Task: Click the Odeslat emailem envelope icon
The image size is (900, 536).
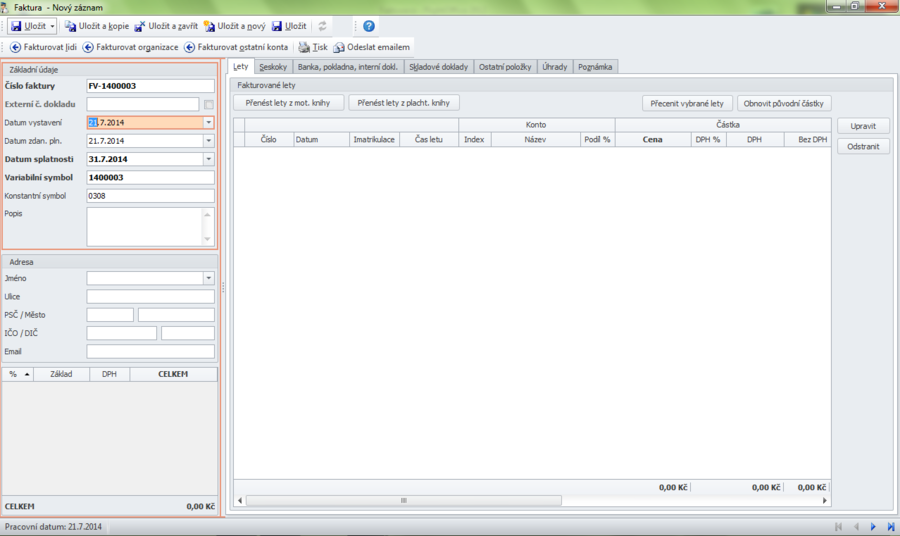Action: pyautogui.click(x=339, y=47)
